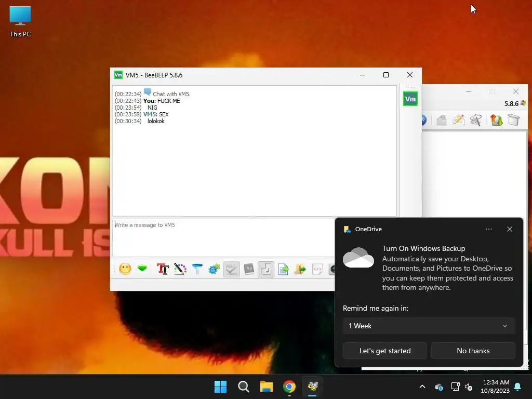Click the network display tray icon
The height and width of the screenshot is (399, 532).
point(455,387)
